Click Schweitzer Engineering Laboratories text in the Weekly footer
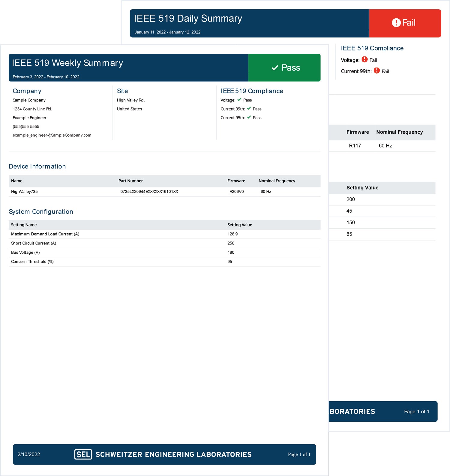Image resolution: width=450 pixels, height=476 pixels. pyautogui.click(x=173, y=454)
